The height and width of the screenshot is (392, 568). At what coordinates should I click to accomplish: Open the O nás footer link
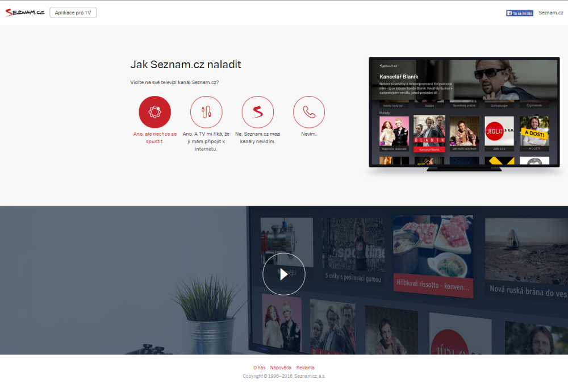(260, 368)
